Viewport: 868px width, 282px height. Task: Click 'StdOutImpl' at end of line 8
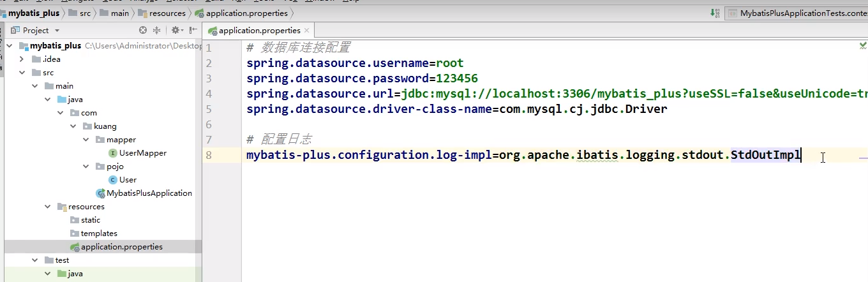765,155
